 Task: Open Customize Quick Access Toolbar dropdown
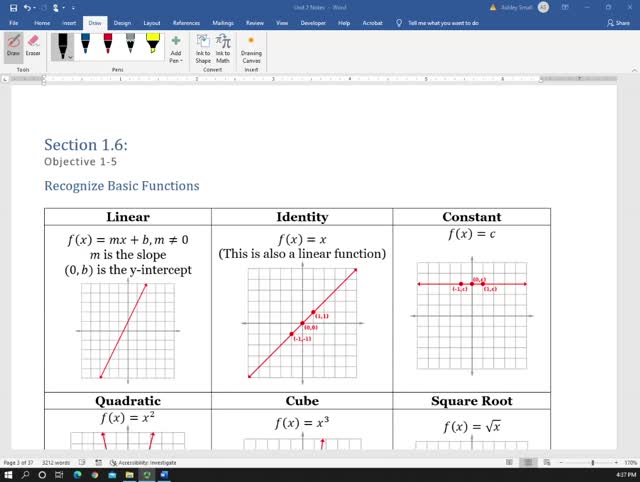coord(73,8)
